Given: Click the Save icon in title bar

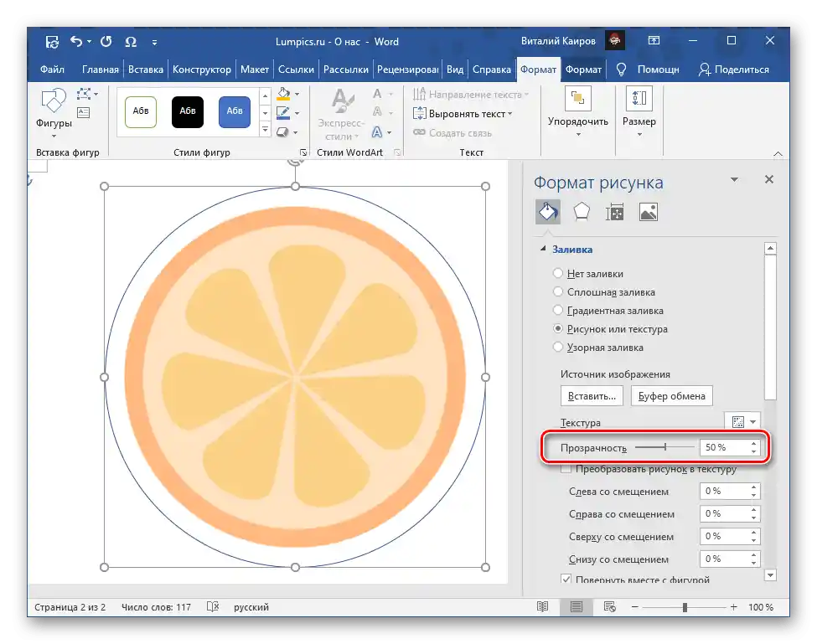Looking at the screenshot, I should tap(52, 41).
